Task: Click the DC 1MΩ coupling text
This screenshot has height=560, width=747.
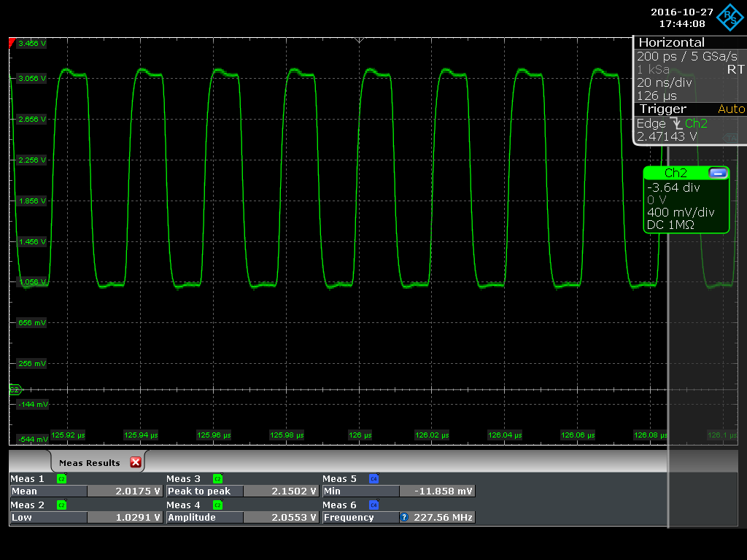Action: 670,225
